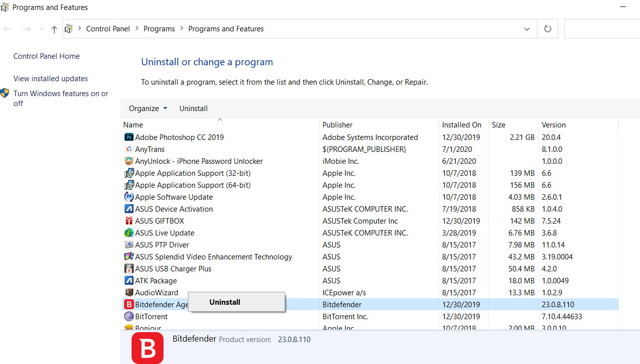Choose Uninstall from the context menu
Image resolution: width=640 pixels, height=364 pixels.
(x=225, y=302)
